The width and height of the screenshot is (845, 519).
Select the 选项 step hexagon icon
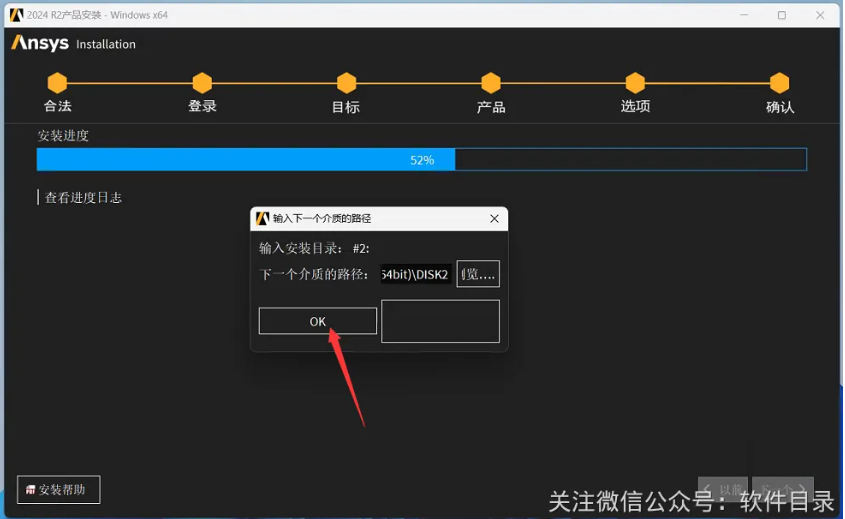635,83
